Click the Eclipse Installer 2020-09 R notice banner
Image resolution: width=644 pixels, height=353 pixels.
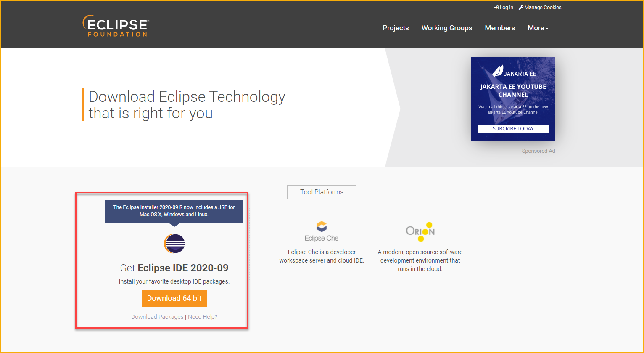[x=174, y=211]
